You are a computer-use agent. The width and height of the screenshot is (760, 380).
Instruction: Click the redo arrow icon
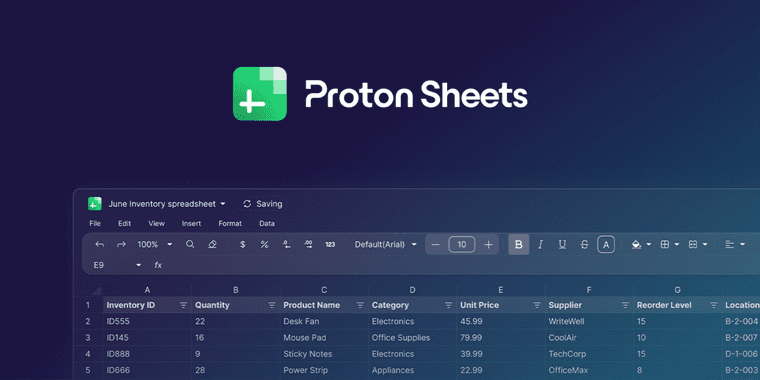click(121, 245)
